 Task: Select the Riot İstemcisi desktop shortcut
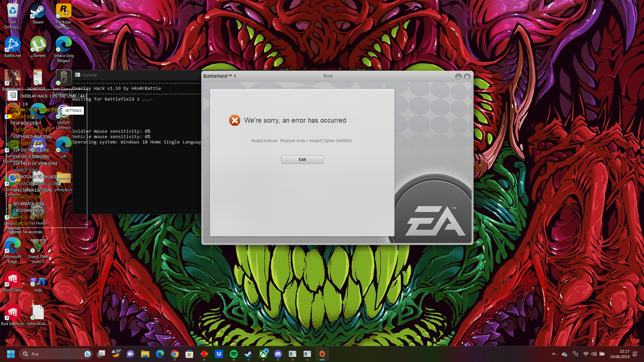pos(12,315)
